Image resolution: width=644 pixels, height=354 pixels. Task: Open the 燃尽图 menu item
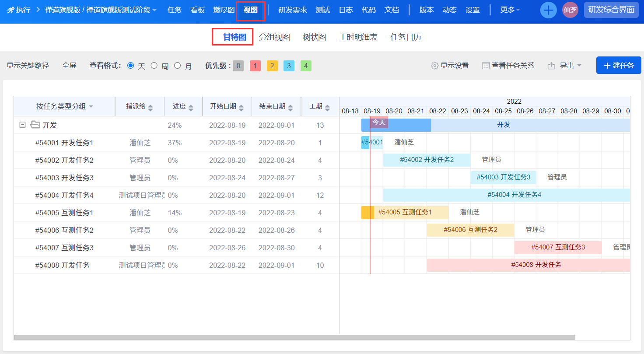point(224,10)
